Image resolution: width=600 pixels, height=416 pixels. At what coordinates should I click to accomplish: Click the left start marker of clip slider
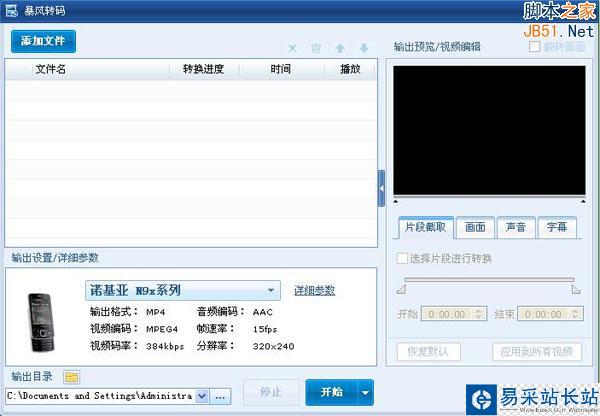[x=401, y=290]
